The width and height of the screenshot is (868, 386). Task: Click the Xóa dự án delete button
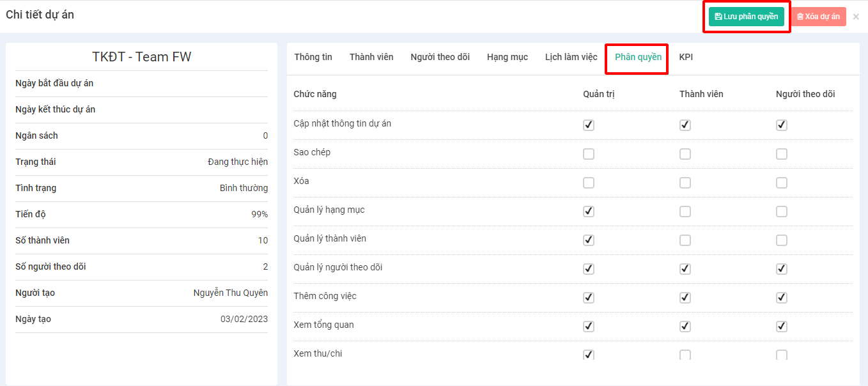818,17
